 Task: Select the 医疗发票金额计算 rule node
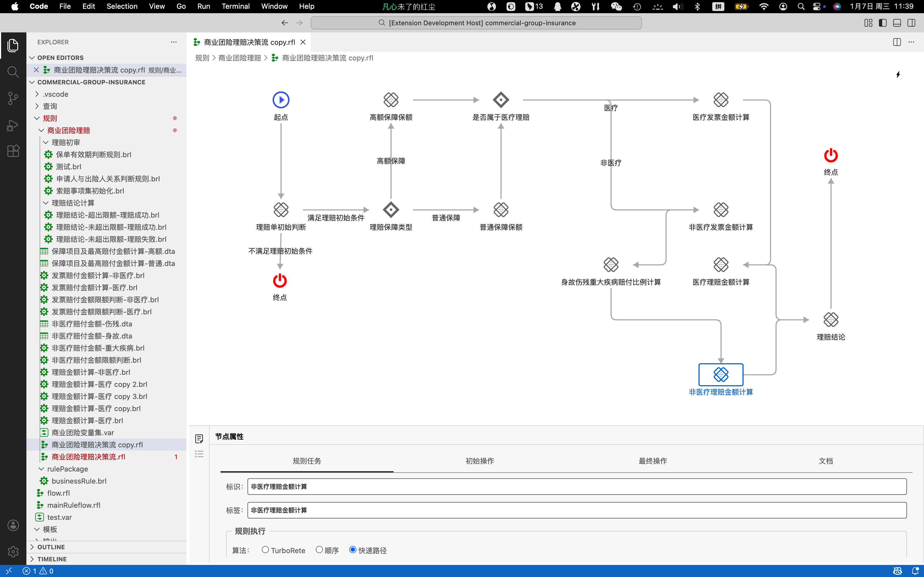(721, 100)
